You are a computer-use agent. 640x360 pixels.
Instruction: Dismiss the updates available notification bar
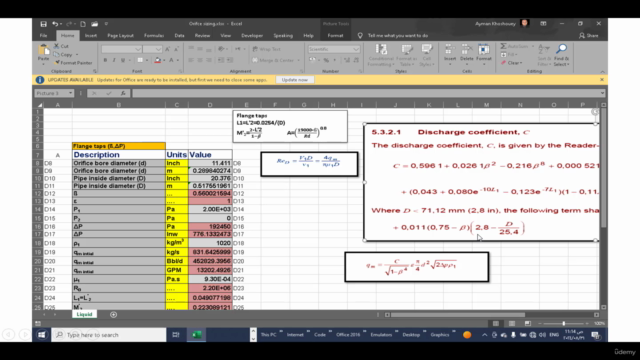(x=602, y=80)
